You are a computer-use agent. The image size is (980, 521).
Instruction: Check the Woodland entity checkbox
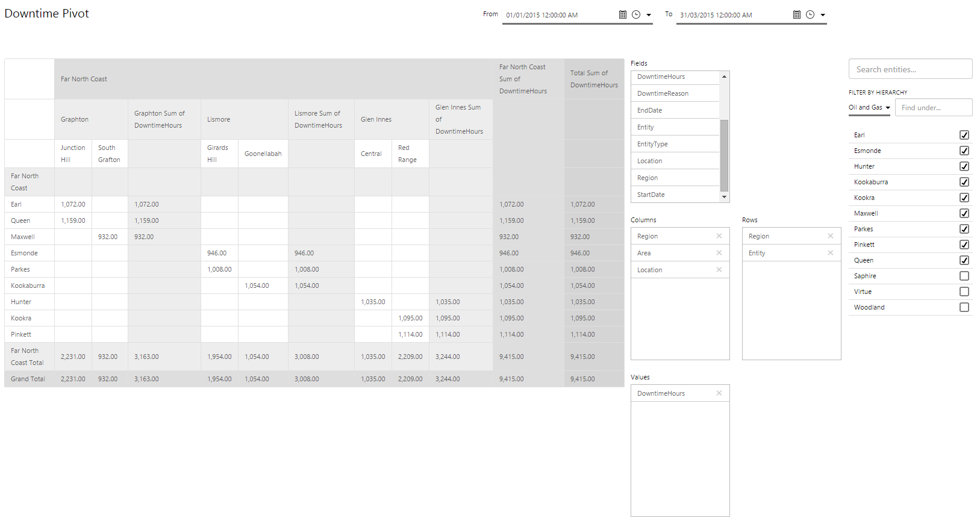tap(964, 307)
